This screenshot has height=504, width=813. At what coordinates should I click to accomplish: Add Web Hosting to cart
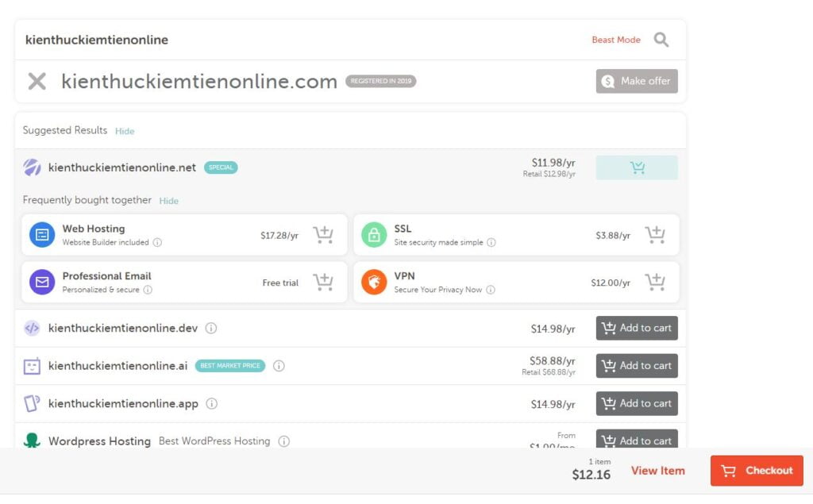click(323, 235)
